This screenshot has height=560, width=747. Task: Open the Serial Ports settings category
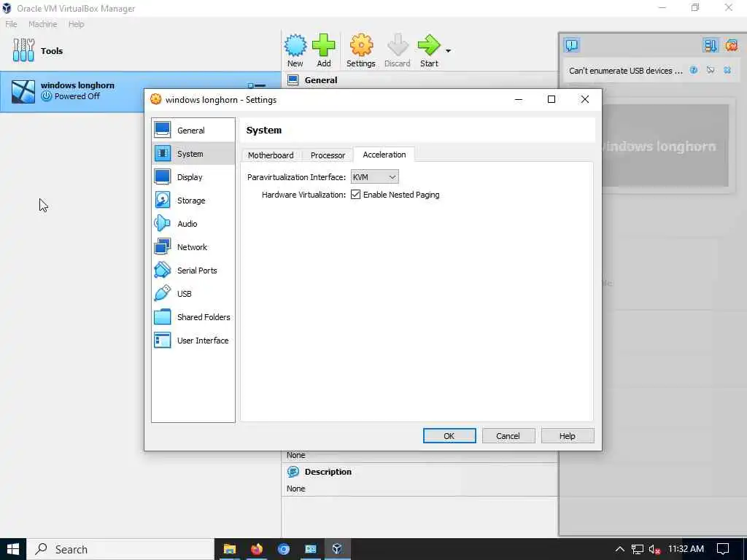click(193, 271)
